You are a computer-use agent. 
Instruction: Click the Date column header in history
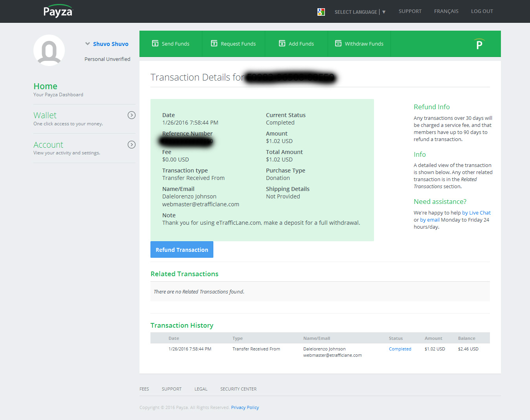(x=174, y=338)
